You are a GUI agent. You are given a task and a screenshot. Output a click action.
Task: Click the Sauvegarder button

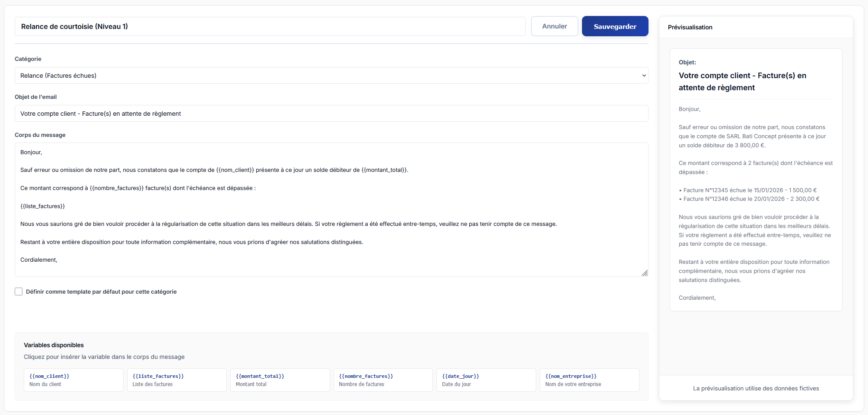pyautogui.click(x=615, y=26)
